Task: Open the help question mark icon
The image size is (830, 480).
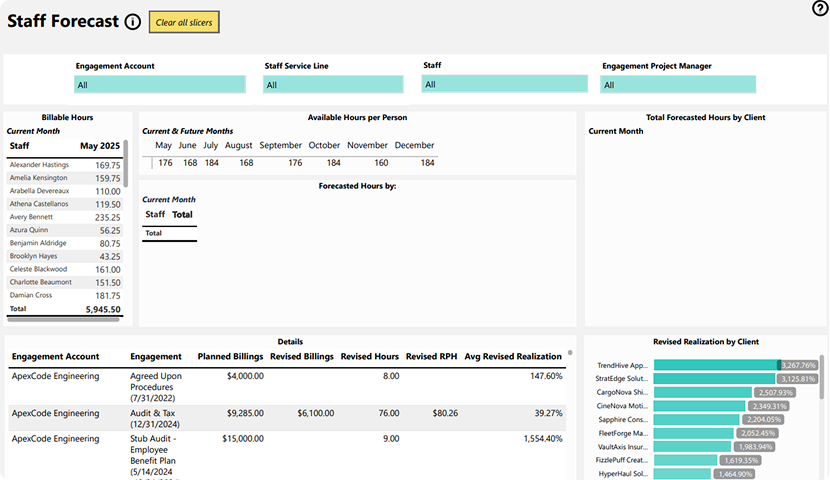Action: [820, 9]
